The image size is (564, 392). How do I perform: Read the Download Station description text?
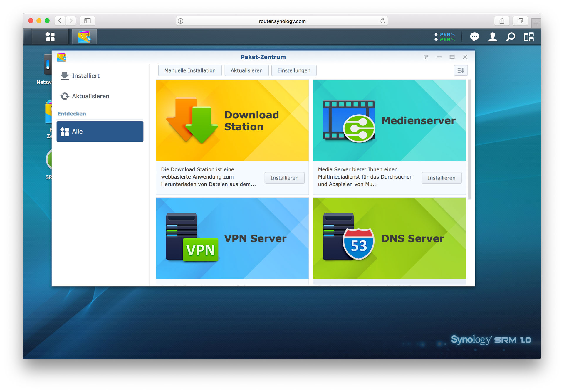click(208, 177)
